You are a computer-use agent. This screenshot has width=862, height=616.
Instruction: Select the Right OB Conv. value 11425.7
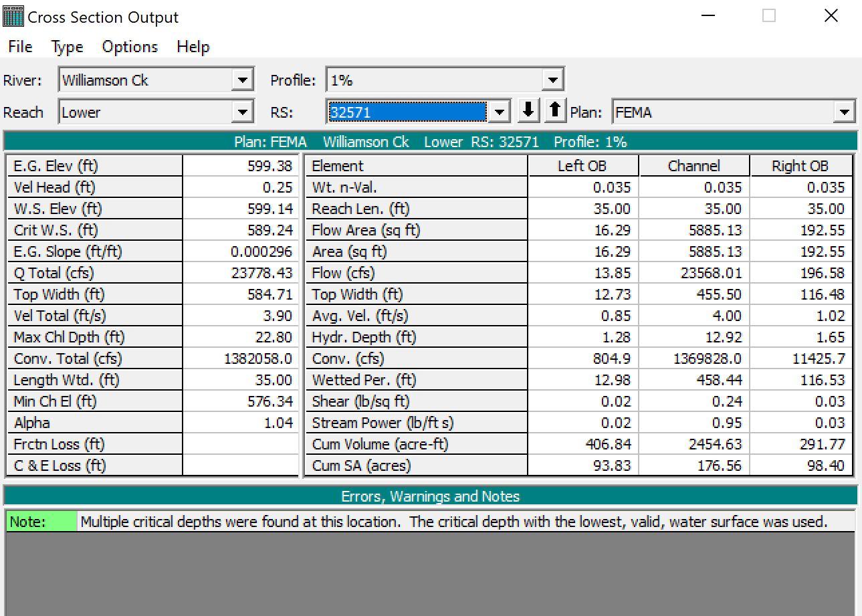coord(801,358)
